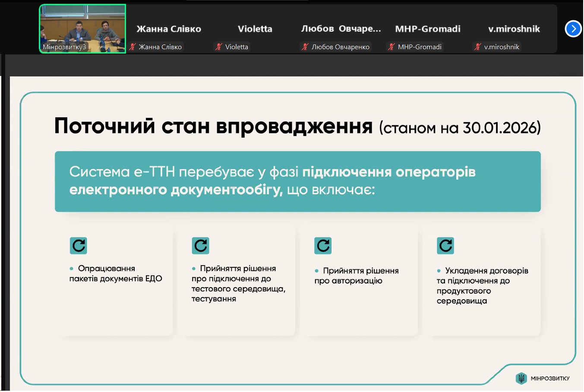584x392 pixels.
Task: Click the muted mic icon next to Violetta
Action: (x=219, y=47)
